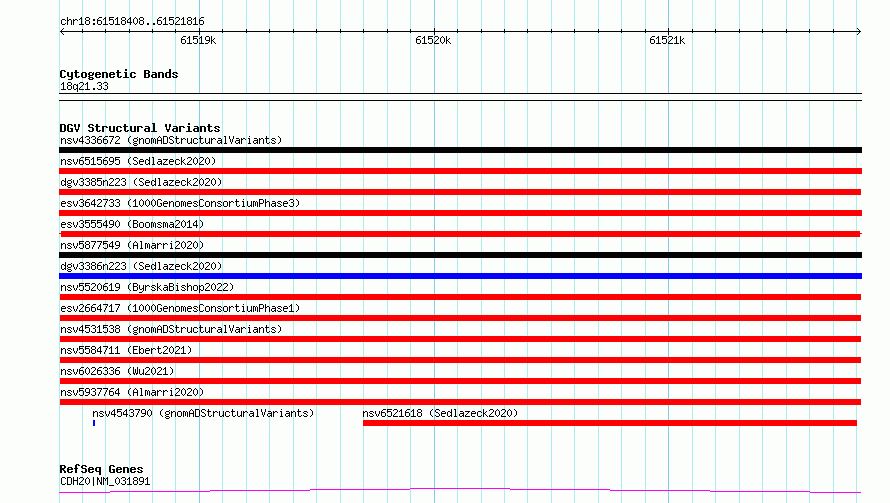
Task: Select dgv3386n223 (Sedlazeck2020) label
Action: click(141, 266)
